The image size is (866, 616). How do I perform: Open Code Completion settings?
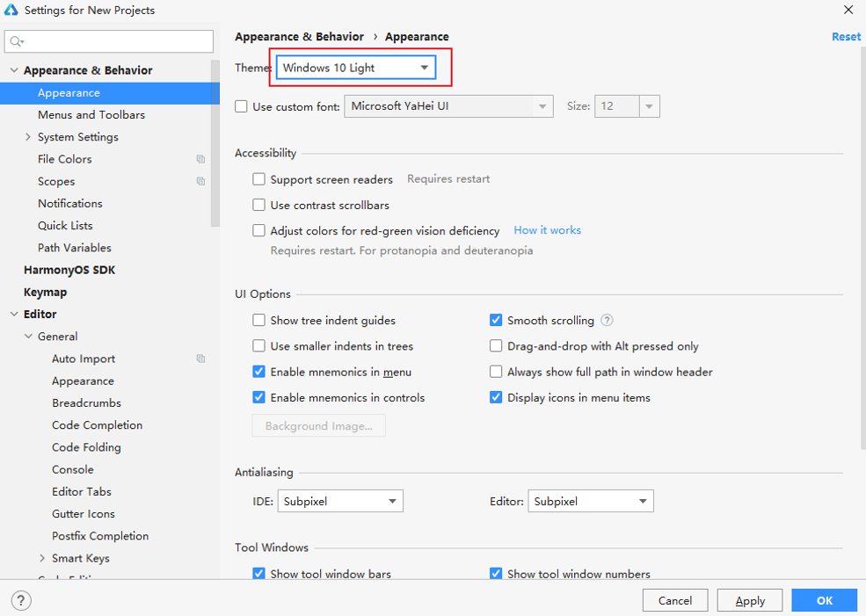98,425
